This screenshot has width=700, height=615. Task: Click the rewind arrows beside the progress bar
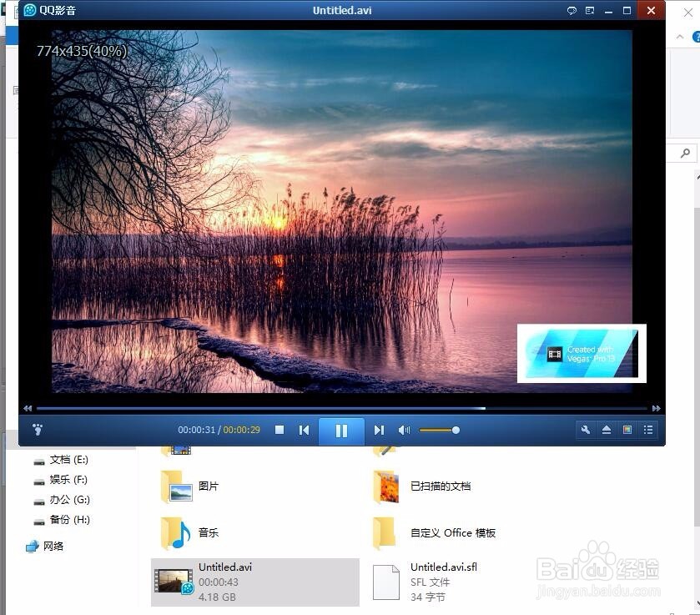click(28, 408)
